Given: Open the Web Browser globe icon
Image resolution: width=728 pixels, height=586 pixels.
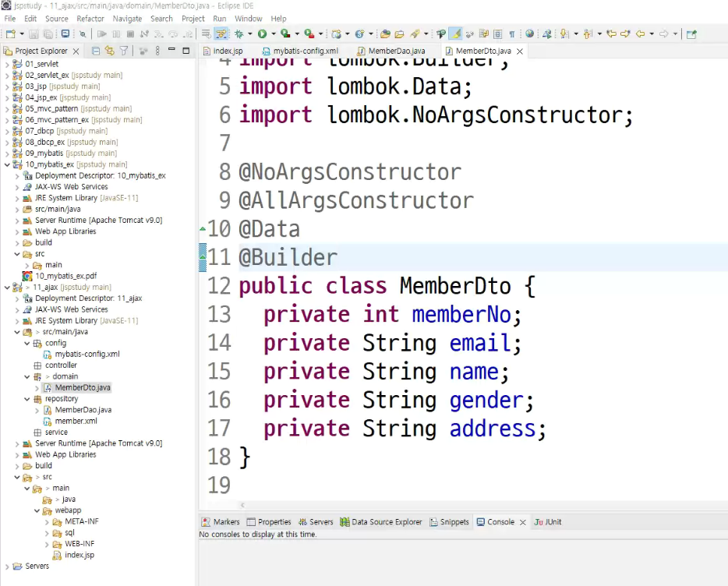Looking at the screenshot, I should pos(529,34).
